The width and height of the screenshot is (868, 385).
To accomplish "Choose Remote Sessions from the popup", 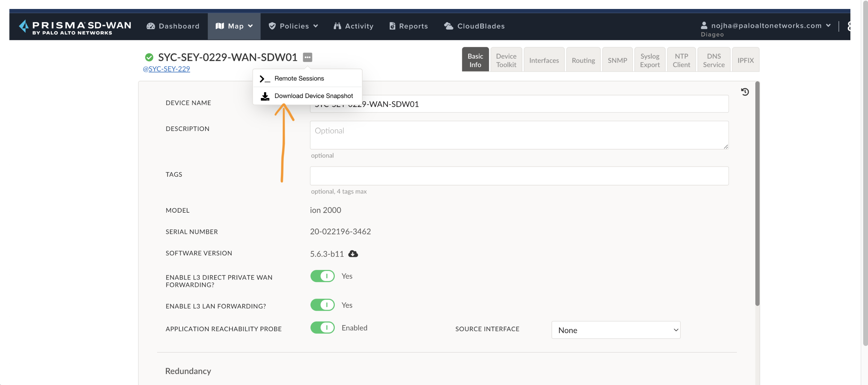I will coord(299,78).
